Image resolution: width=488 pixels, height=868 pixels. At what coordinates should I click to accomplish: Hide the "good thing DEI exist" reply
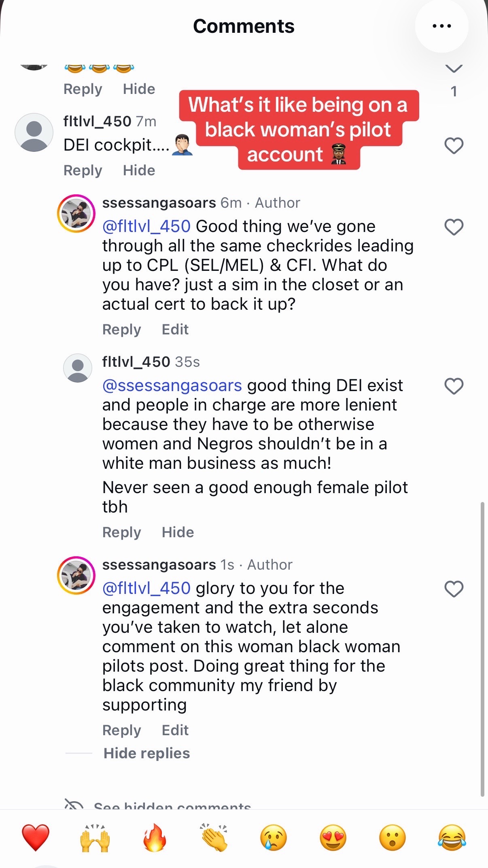click(178, 532)
